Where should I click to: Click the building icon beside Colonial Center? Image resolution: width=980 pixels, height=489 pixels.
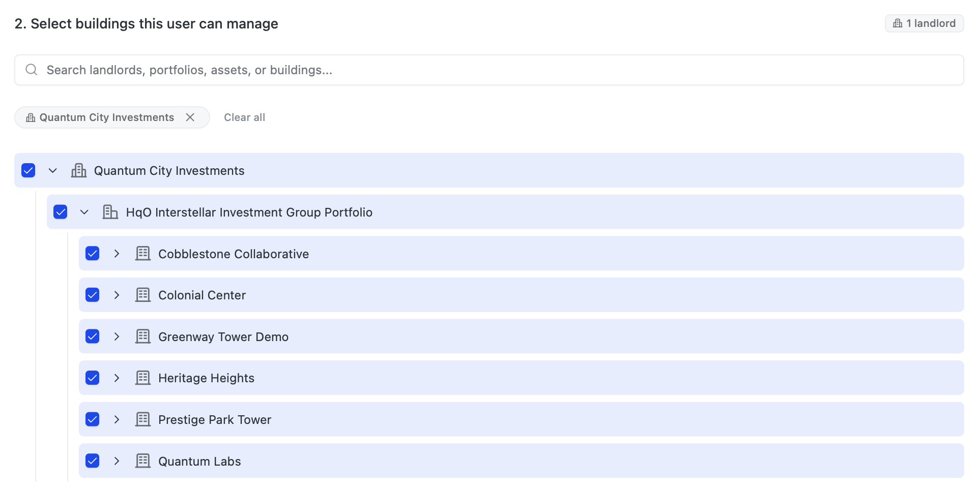tap(143, 295)
